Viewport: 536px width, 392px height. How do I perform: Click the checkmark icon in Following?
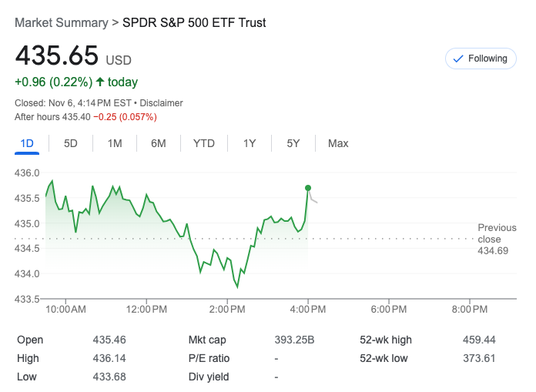458,59
